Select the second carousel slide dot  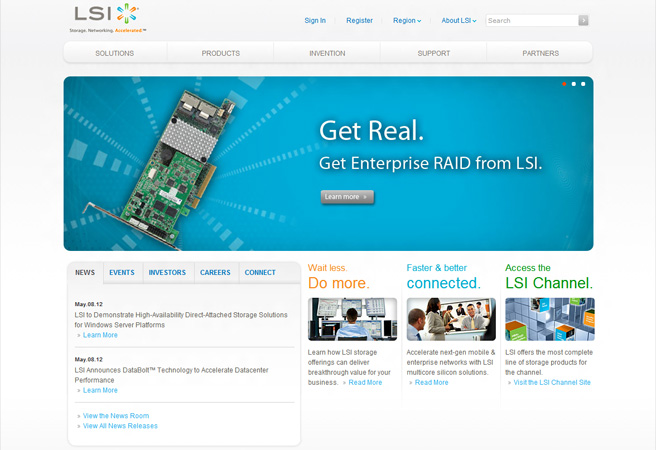coord(574,84)
